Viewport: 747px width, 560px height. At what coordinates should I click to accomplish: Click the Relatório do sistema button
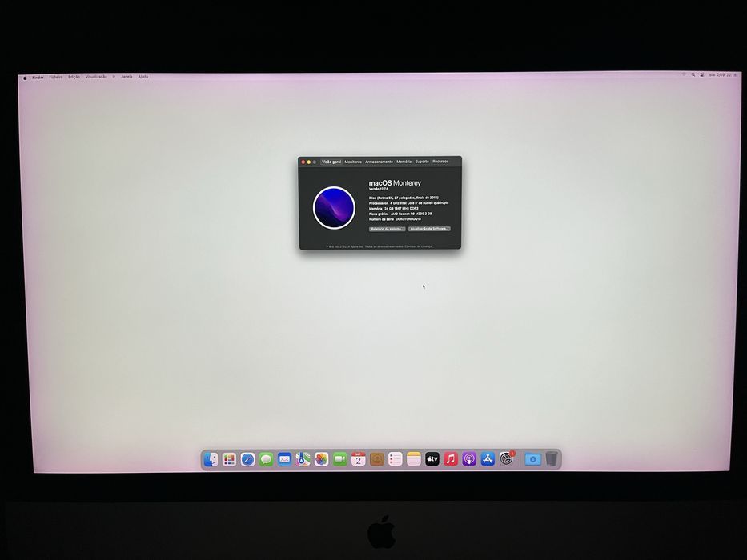388,229
